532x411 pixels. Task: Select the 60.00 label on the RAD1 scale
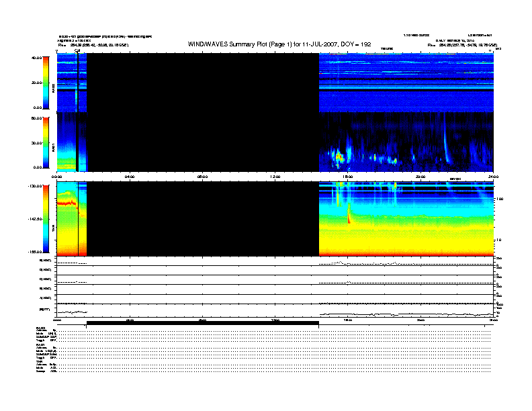click(36, 118)
